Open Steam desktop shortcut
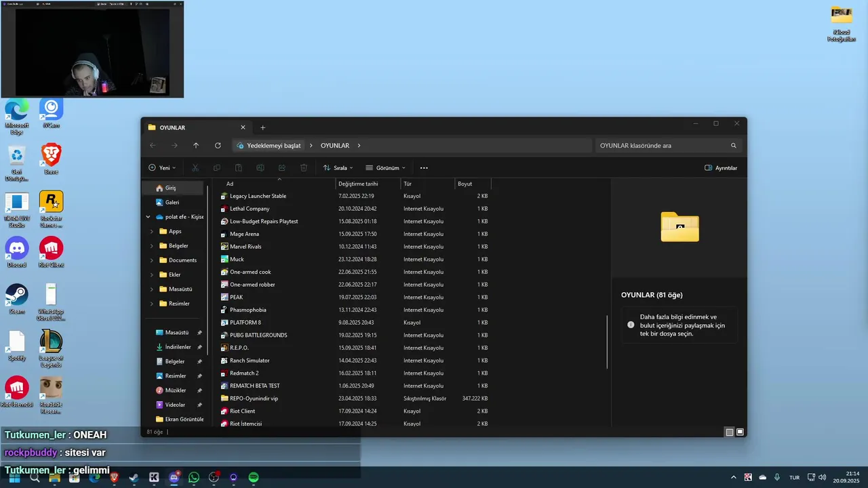 (17, 299)
